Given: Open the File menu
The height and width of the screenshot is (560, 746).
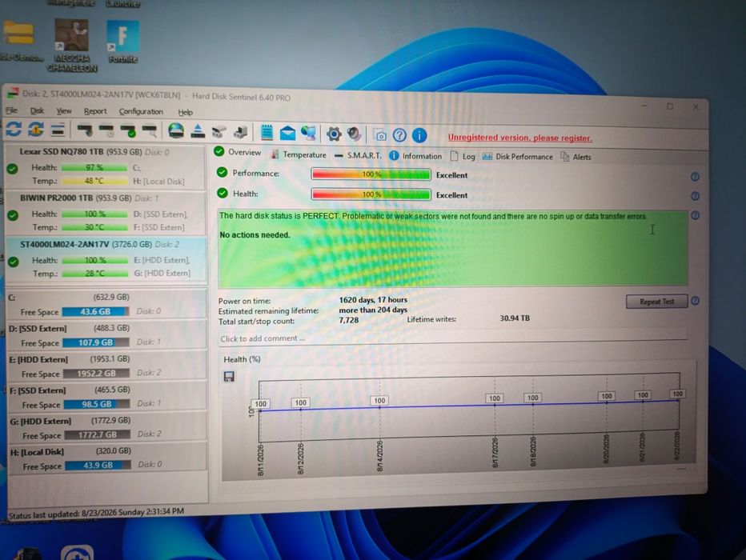Looking at the screenshot, I should coord(12,110).
